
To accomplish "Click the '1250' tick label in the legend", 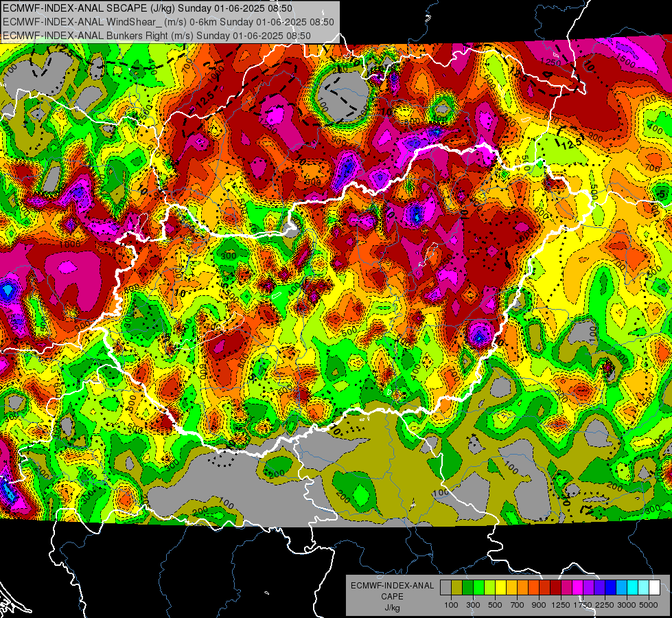I will coord(561,605).
